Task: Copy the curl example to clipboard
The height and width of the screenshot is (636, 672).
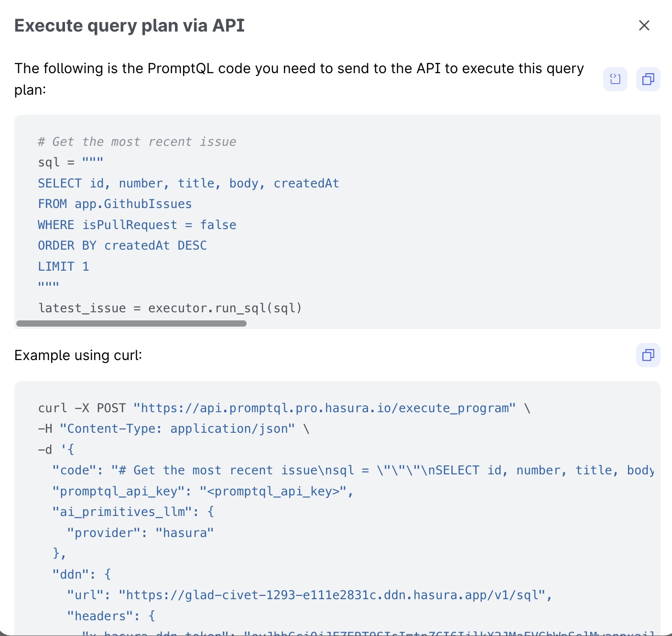Action: coord(648,355)
